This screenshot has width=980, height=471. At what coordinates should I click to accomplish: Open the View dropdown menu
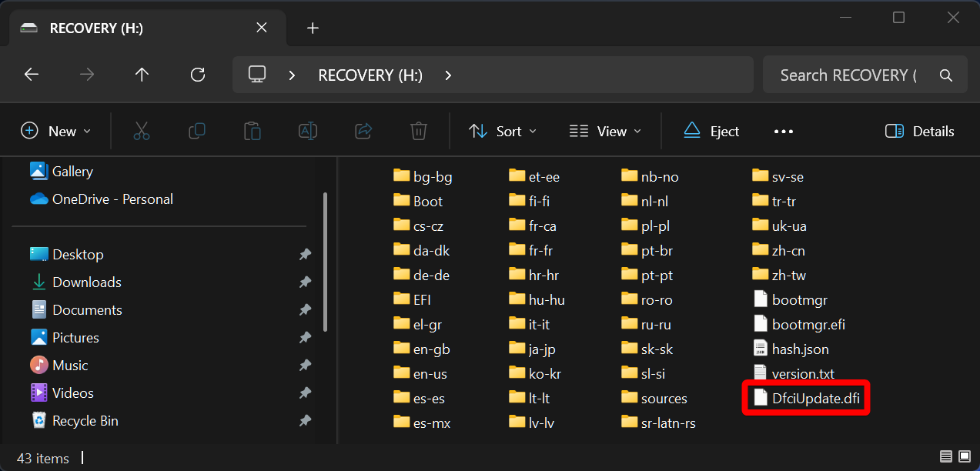[x=605, y=131]
